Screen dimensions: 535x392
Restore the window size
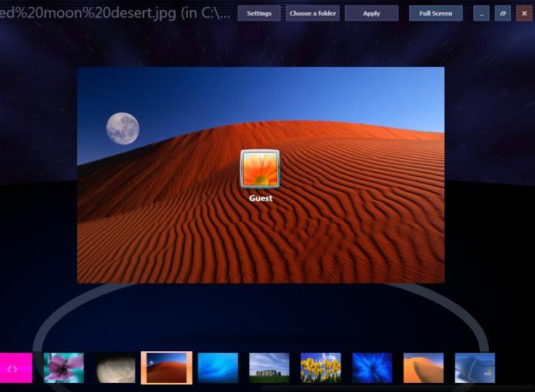tap(503, 14)
